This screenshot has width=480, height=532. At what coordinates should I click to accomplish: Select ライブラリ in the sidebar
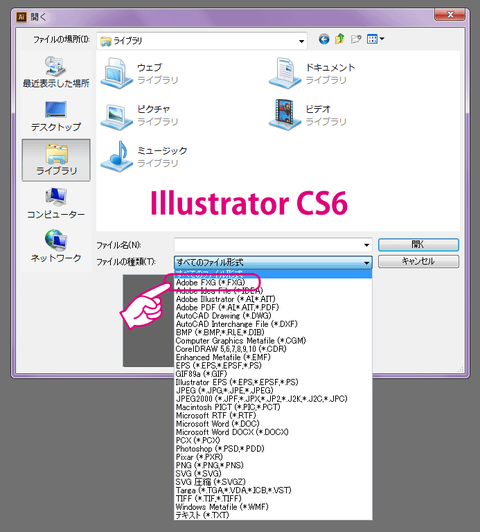tap(56, 160)
